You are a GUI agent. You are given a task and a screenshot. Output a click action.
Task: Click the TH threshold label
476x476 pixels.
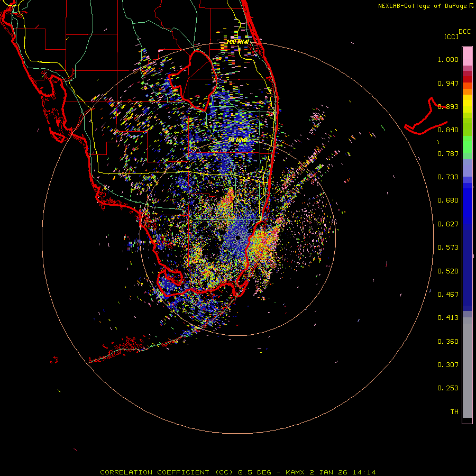(454, 412)
